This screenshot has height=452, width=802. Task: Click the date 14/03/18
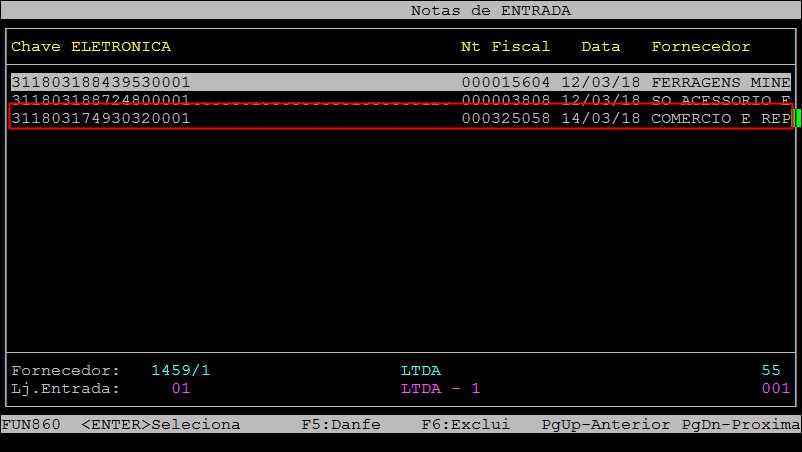(x=600, y=119)
